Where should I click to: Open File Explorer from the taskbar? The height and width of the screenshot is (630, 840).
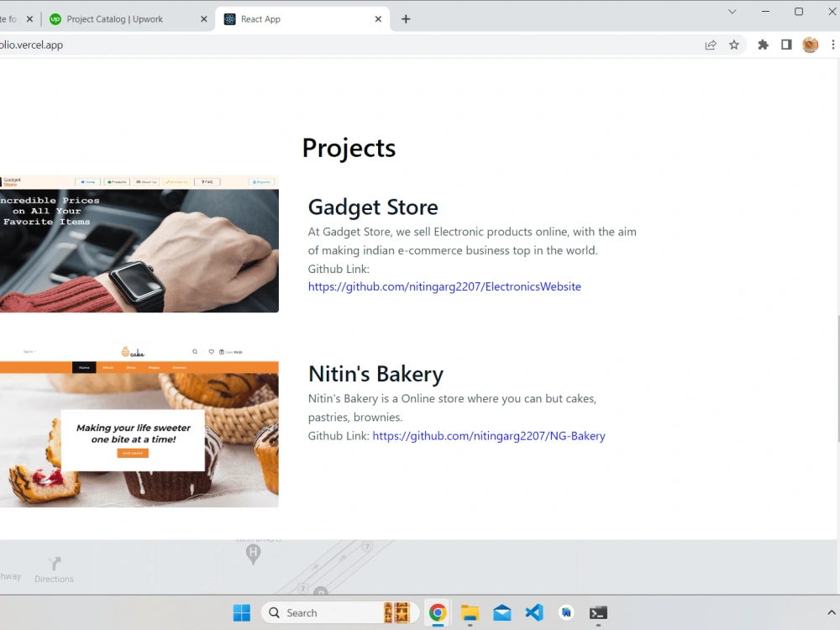470,612
